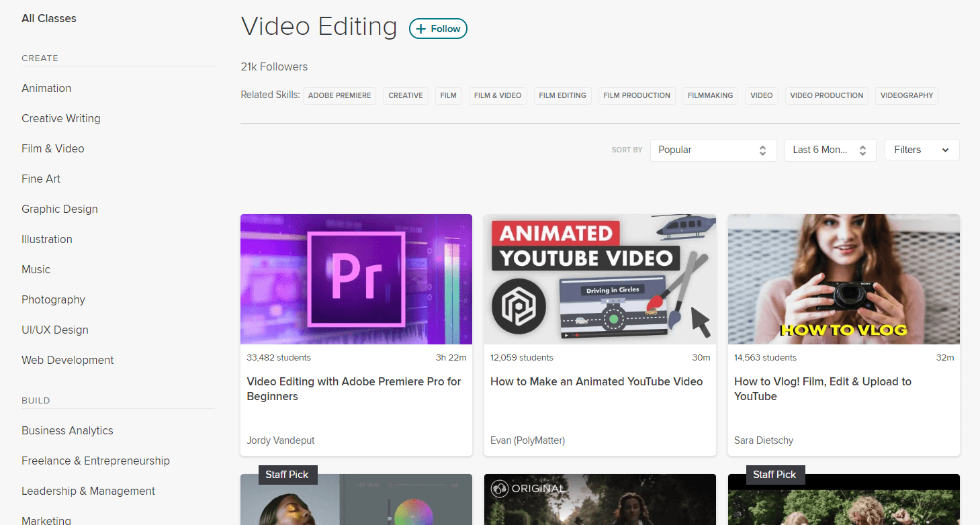Click the 32m duration label
Screen dimensions: 980x525
pyautogui.click(x=945, y=358)
